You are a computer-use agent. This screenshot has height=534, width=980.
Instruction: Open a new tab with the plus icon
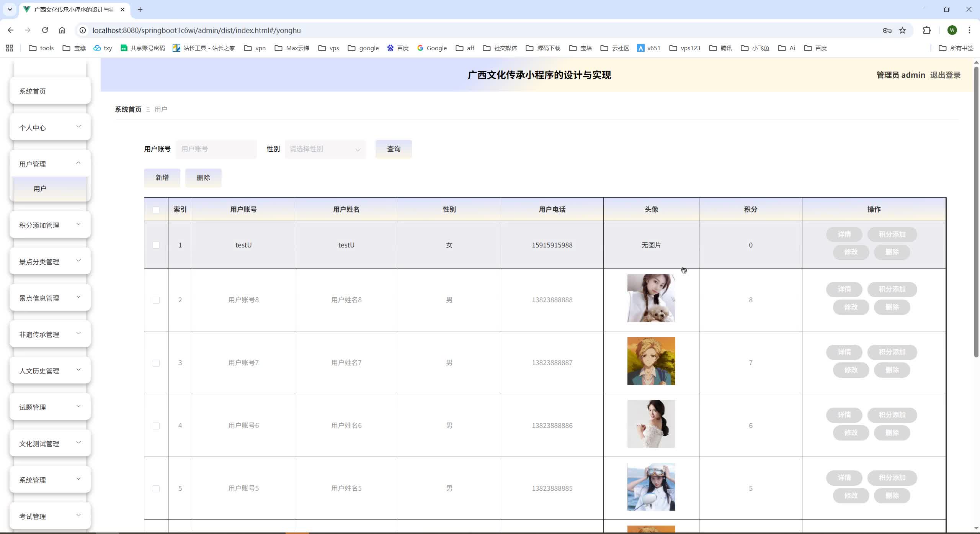point(140,10)
